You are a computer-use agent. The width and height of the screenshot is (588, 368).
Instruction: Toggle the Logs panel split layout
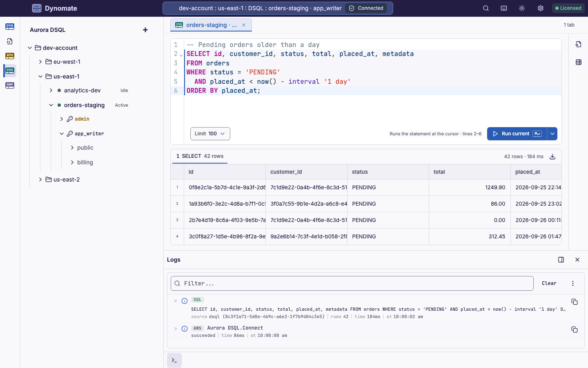(x=561, y=260)
